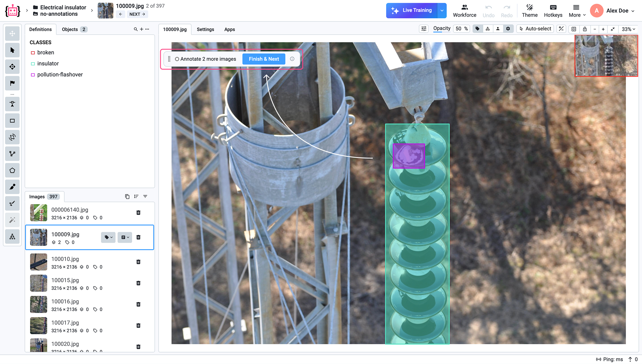
Task: Switch to the Settings tab
Action: [x=205, y=29]
